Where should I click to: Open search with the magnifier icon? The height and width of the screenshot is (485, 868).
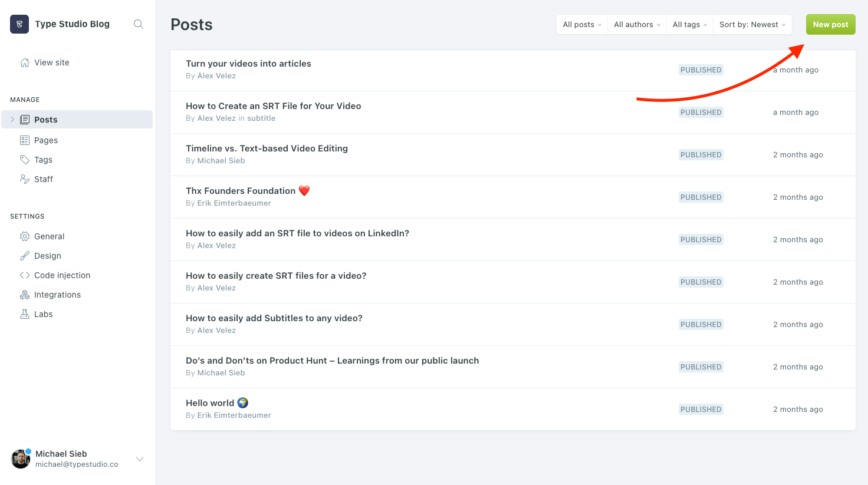tap(139, 24)
